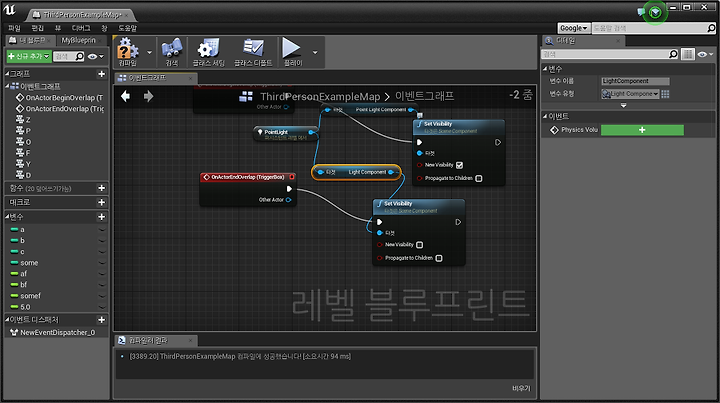This screenshot has width=720, height=403.
Task: Select the 컴파일러 결과 tab
Action: click(x=155, y=341)
